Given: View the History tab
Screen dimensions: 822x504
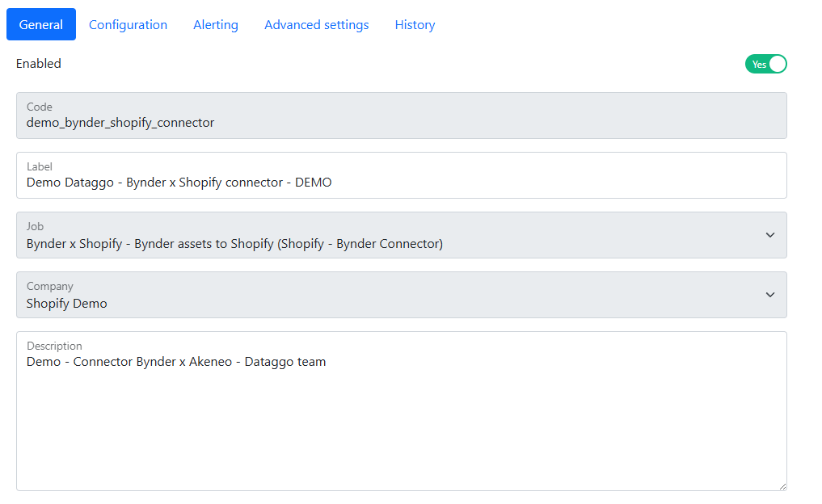Looking at the screenshot, I should (x=415, y=25).
